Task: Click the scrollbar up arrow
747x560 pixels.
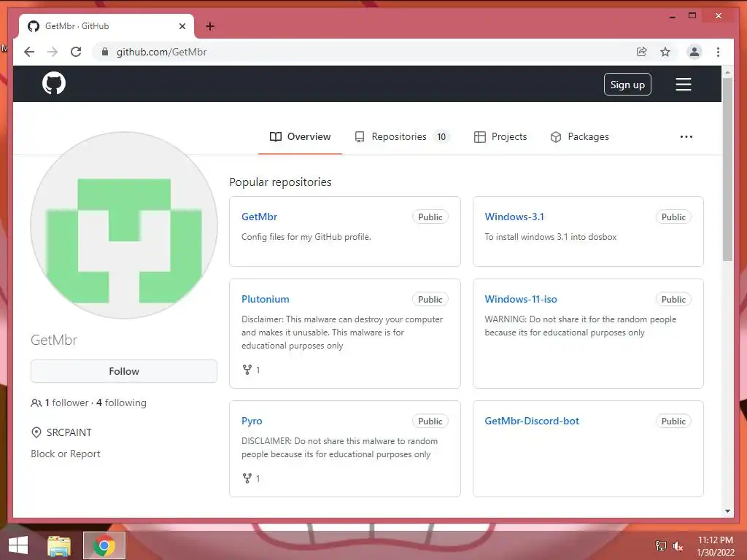Action: 727,72
